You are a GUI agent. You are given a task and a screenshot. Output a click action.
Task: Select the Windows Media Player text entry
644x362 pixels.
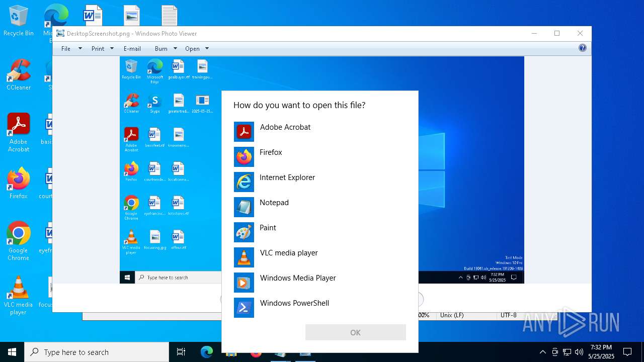tap(298, 278)
